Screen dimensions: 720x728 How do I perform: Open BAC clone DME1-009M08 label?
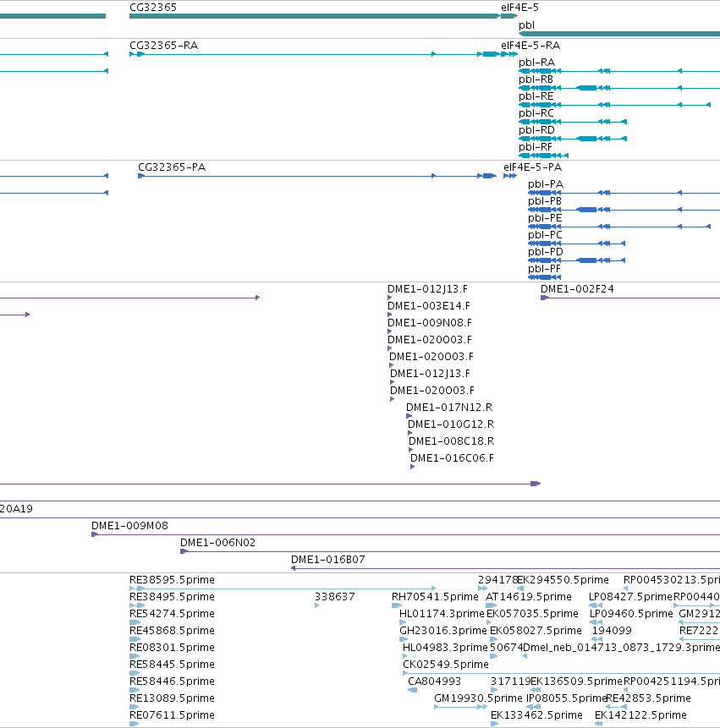click(129, 526)
